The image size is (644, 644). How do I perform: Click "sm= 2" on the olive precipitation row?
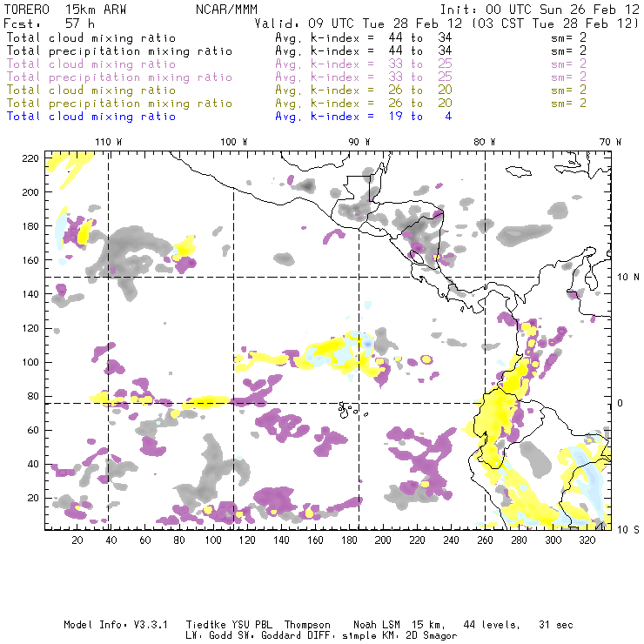(568, 103)
